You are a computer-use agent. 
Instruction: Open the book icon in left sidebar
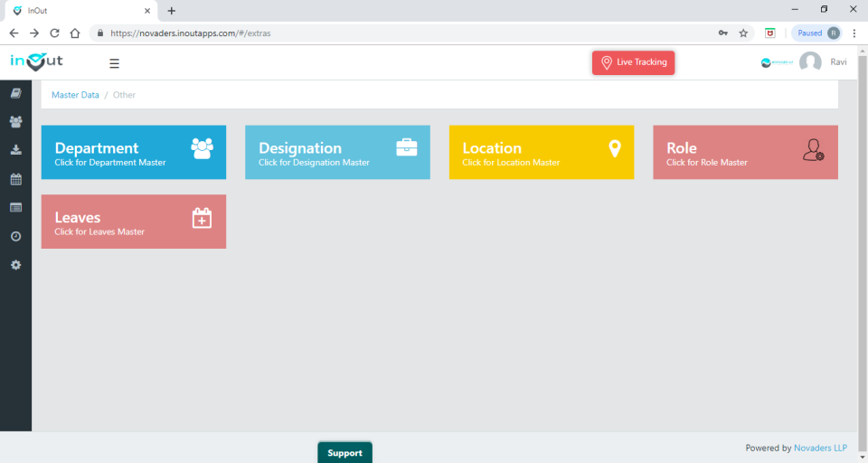click(15, 93)
